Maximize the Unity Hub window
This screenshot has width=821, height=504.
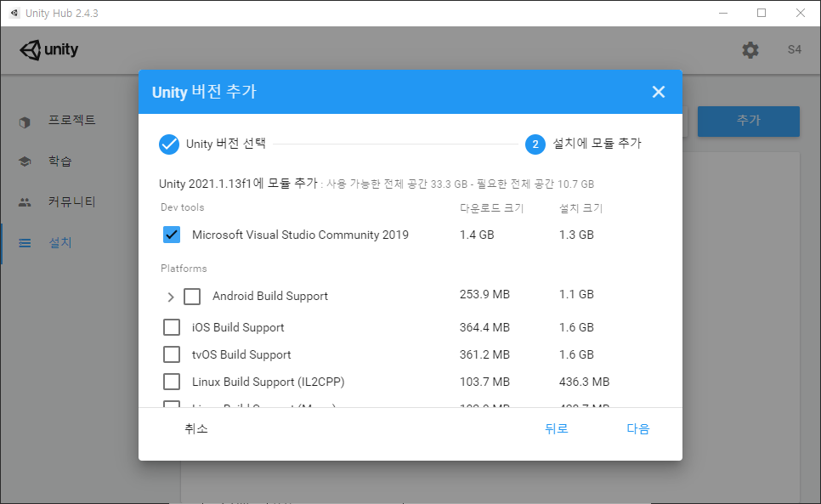(x=762, y=13)
